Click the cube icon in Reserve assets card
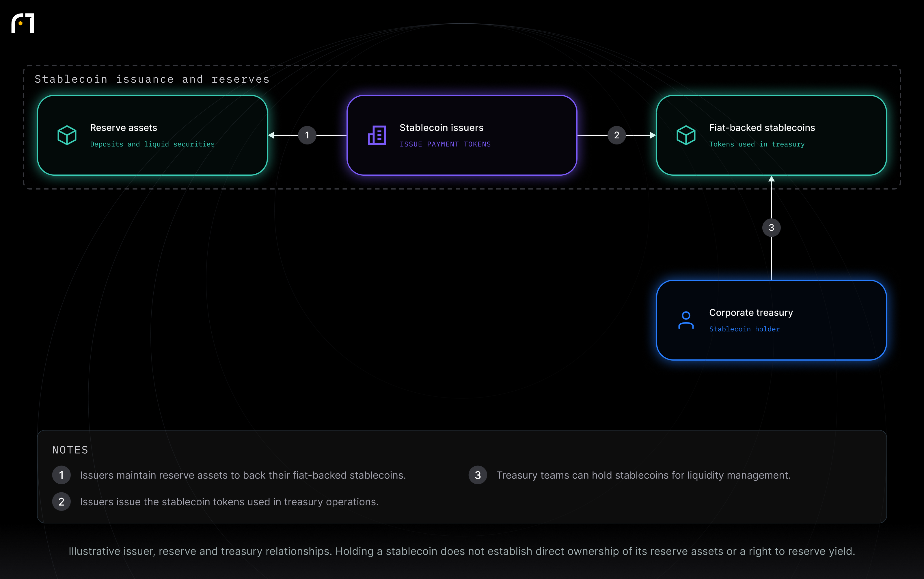This screenshot has height=579, width=924. pos(67,135)
